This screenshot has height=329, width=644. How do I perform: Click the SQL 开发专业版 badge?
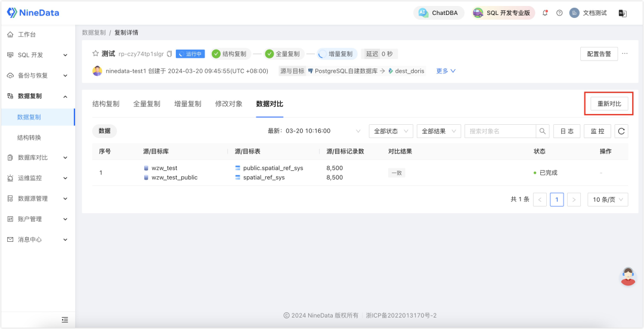(503, 13)
